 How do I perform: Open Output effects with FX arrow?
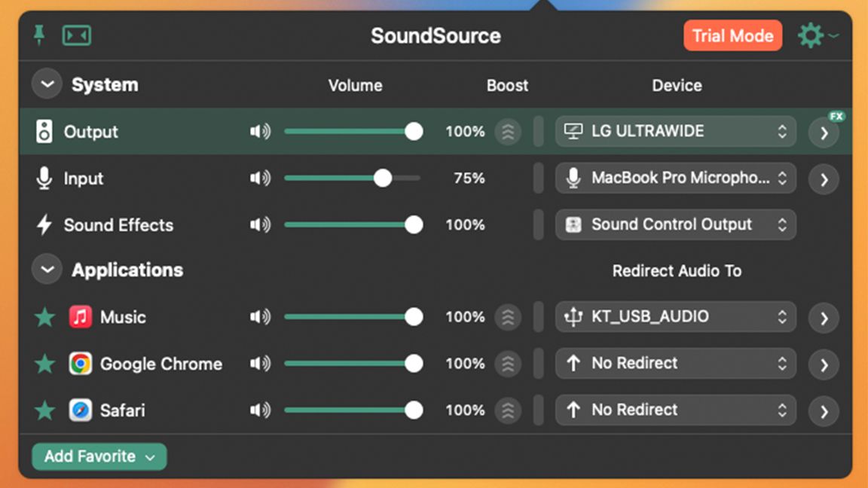pos(824,133)
